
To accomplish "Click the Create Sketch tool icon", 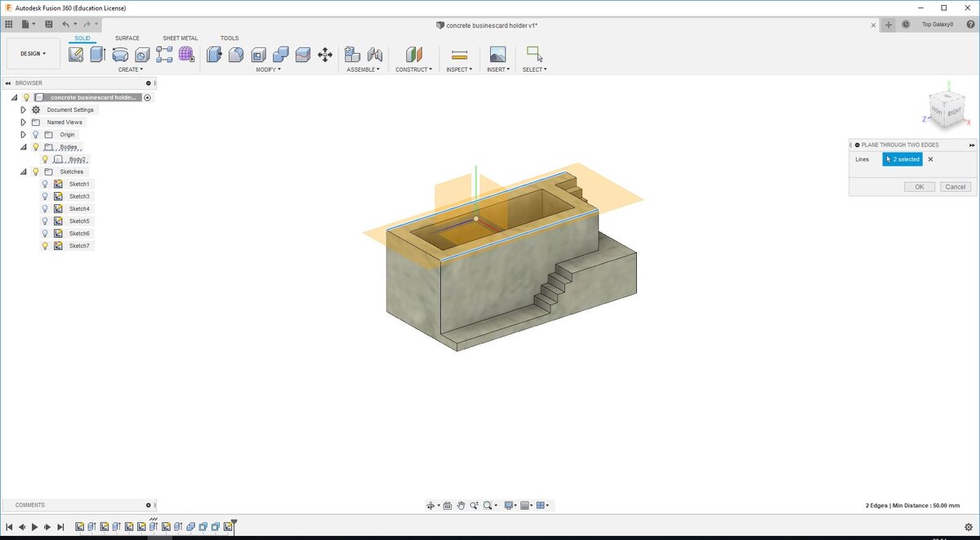I will pyautogui.click(x=76, y=55).
